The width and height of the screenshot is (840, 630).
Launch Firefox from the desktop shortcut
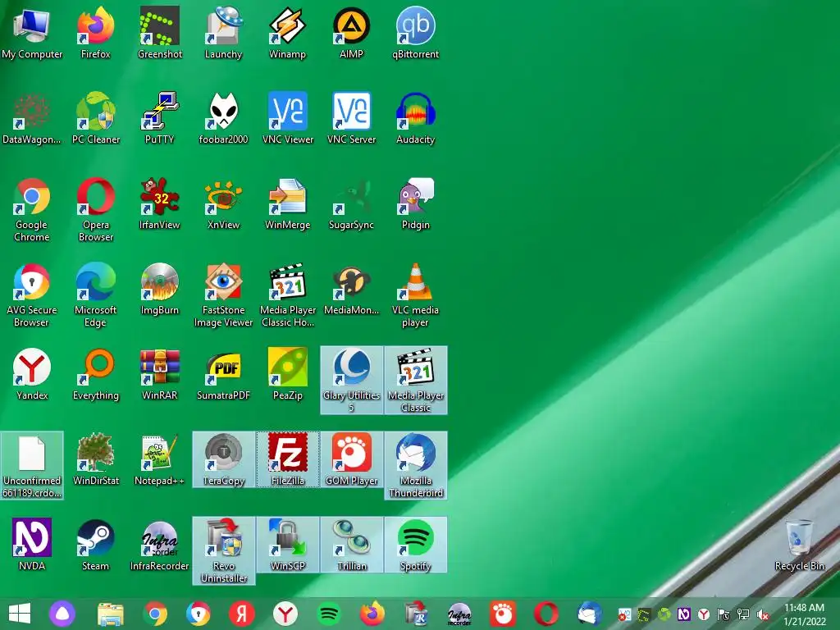(95, 33)
